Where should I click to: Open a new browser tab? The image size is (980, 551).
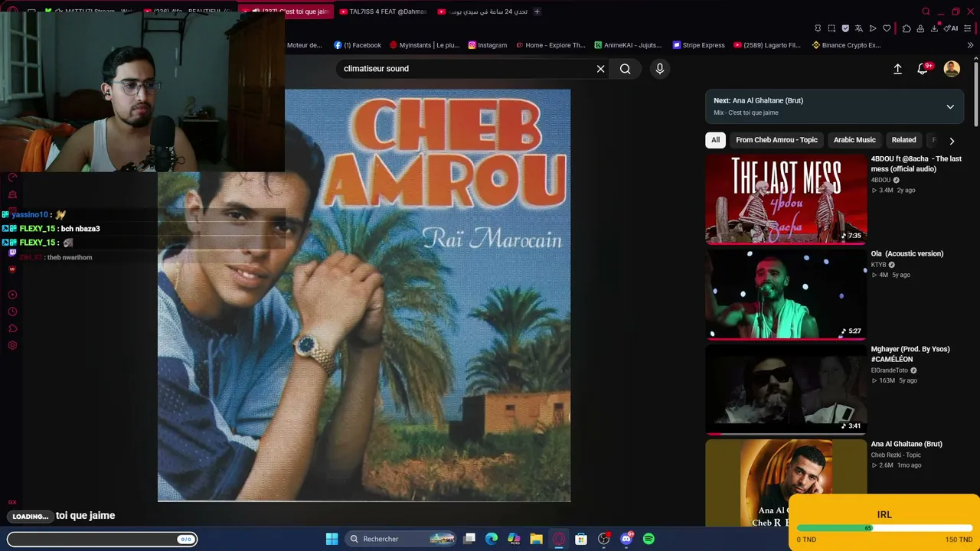point(537,11)
